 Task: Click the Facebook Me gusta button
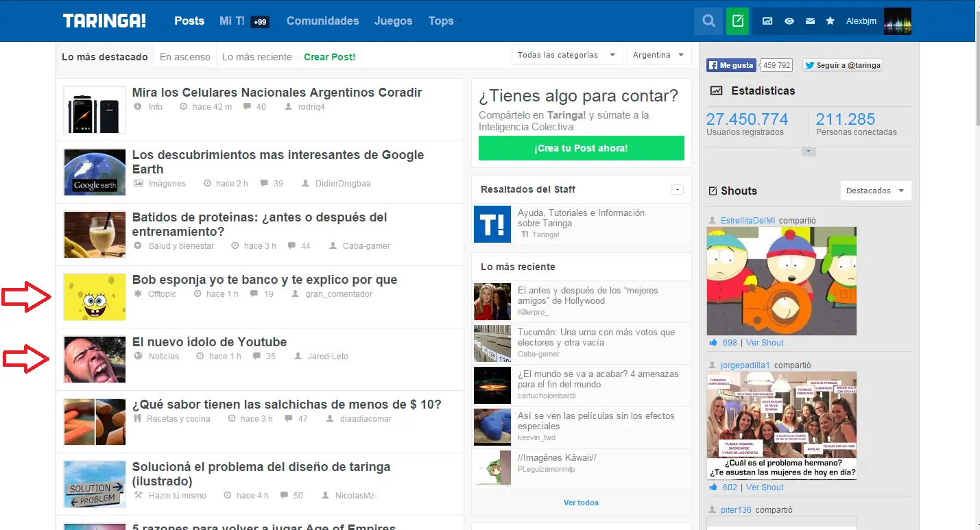(732, 65)
